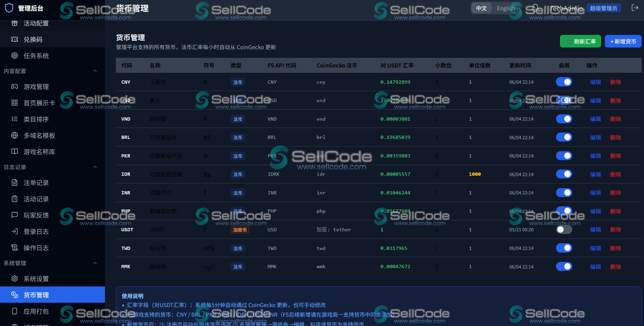
Task: Switch language to 中文
Action: pos(481,8)
